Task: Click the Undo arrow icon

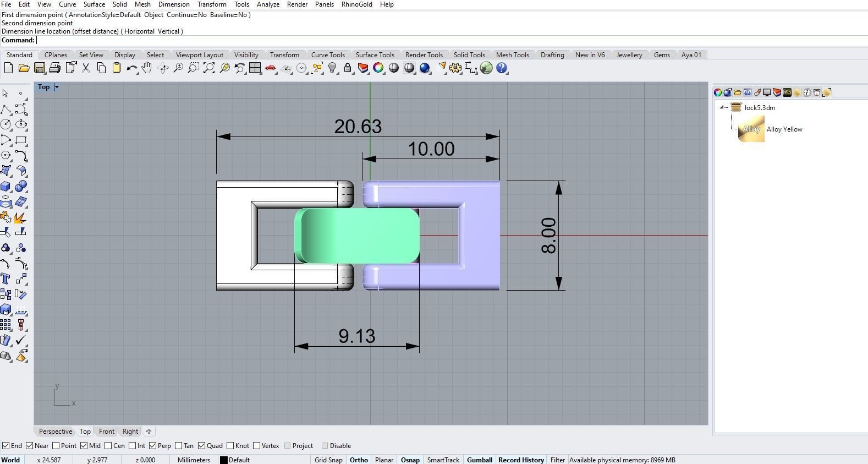Action: 132,68
